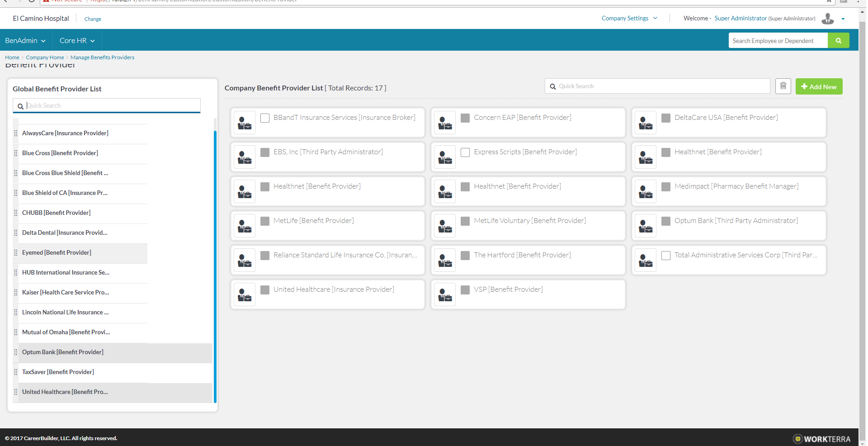
Task: Click the MetLife Voluntary provider icon
Action: coord(445,226)
